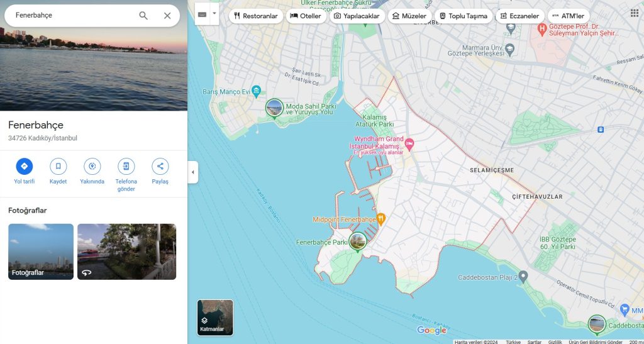This screenshot has width=644, height=344.
Task: Collapse the side panel arrow
Action: click(193, 172)
